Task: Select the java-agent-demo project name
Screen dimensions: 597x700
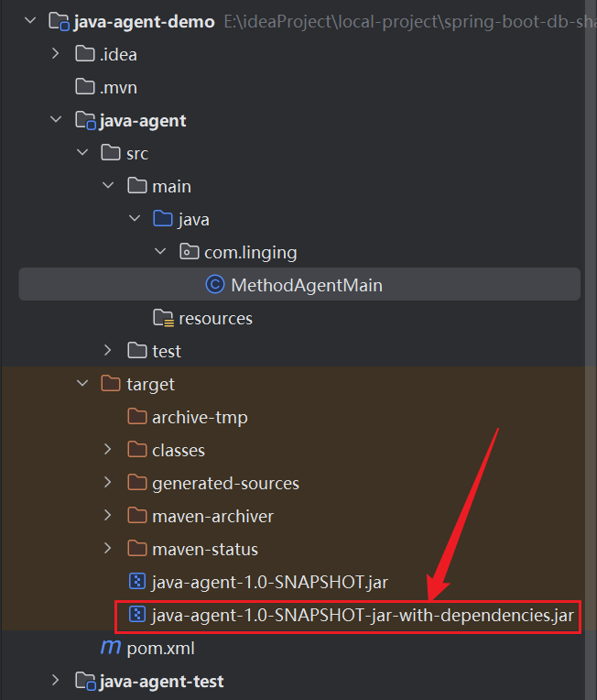Action: click(144, 22)
